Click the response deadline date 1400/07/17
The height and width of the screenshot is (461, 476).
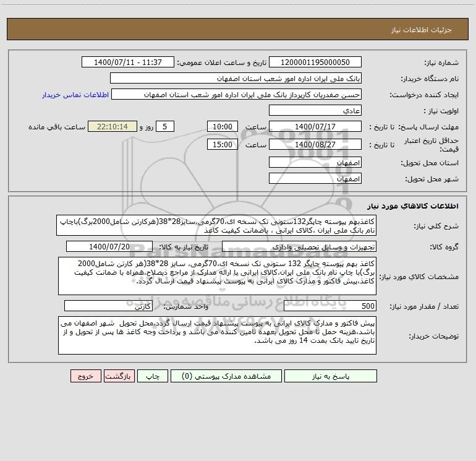[x=315, y=126]
